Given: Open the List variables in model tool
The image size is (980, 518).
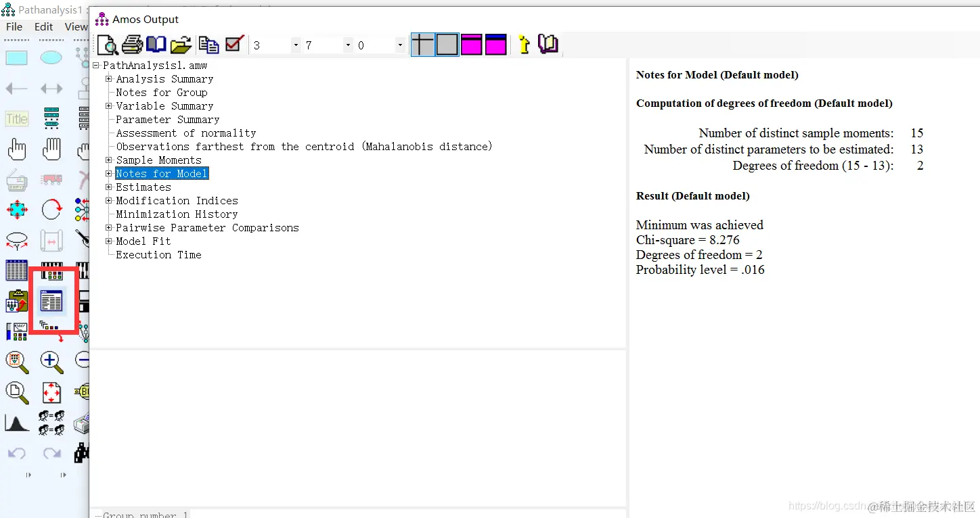Looking at the screenshot, I should click(51, 119).
